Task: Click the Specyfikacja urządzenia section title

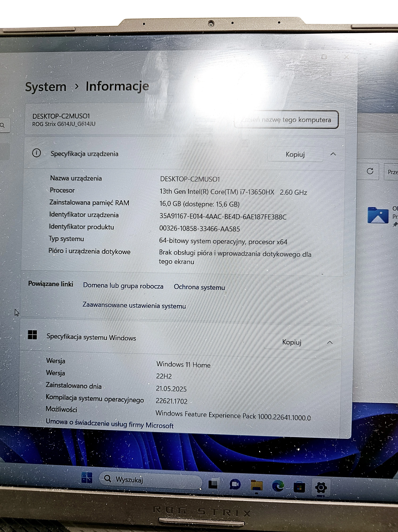Action: point(84,154)
